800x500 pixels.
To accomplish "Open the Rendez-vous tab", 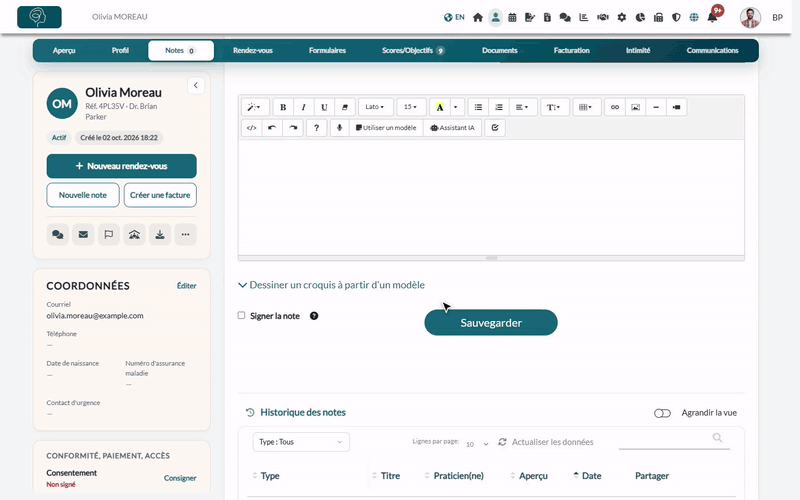I will pyautogui.click(x=253, y=51).
